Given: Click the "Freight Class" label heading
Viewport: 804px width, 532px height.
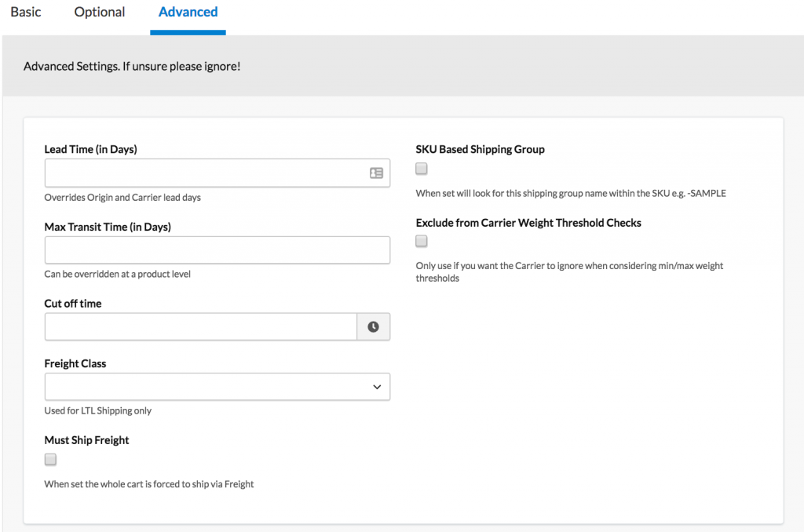Looking at the screenshot, I should pos(75,363).
